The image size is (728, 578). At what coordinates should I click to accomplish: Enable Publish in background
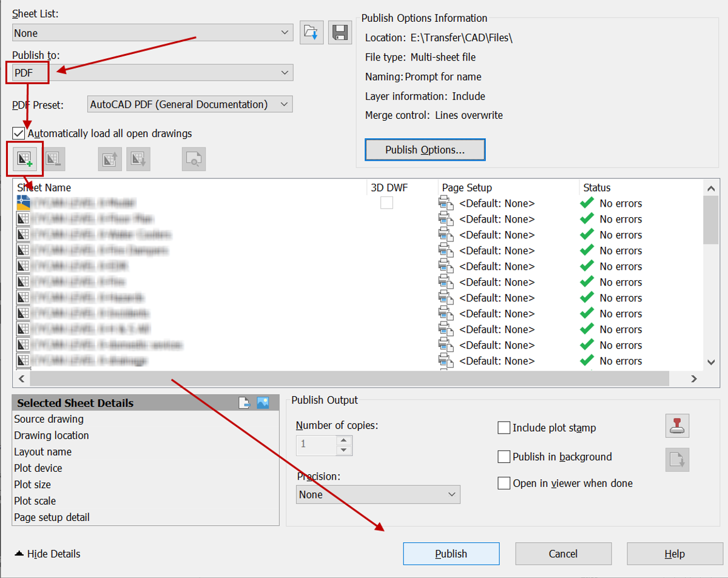(x=504, y=457)
